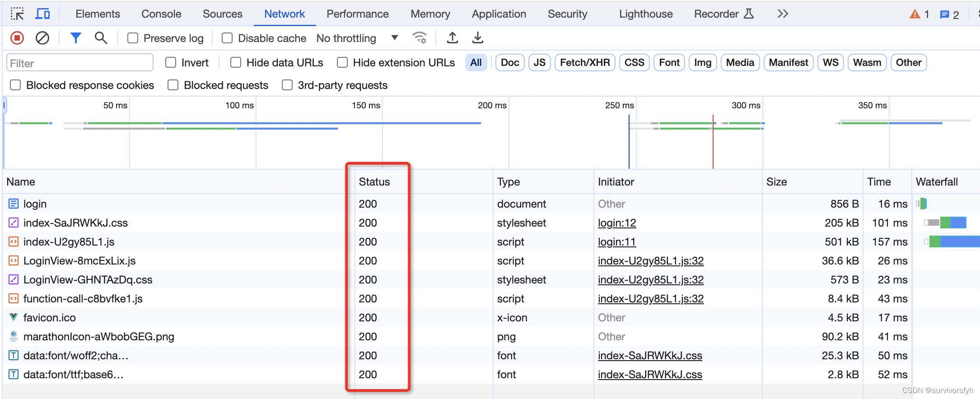Filter requests by Fetch/XHR
Image resolution: width=980 pixels, height=399 pixels.
pyautogui.click(x=585, y=62)
